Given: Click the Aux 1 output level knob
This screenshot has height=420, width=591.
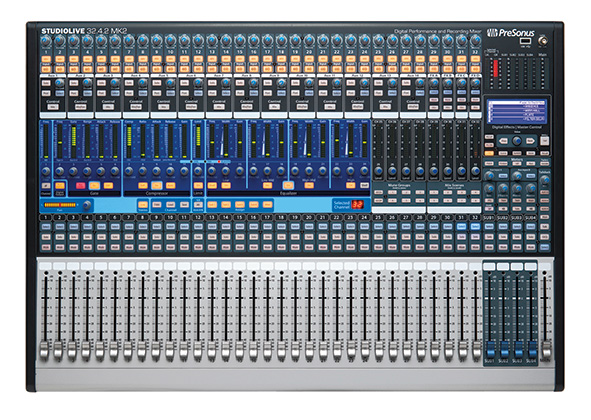Looking at the screenshot, I should point(60,83).
